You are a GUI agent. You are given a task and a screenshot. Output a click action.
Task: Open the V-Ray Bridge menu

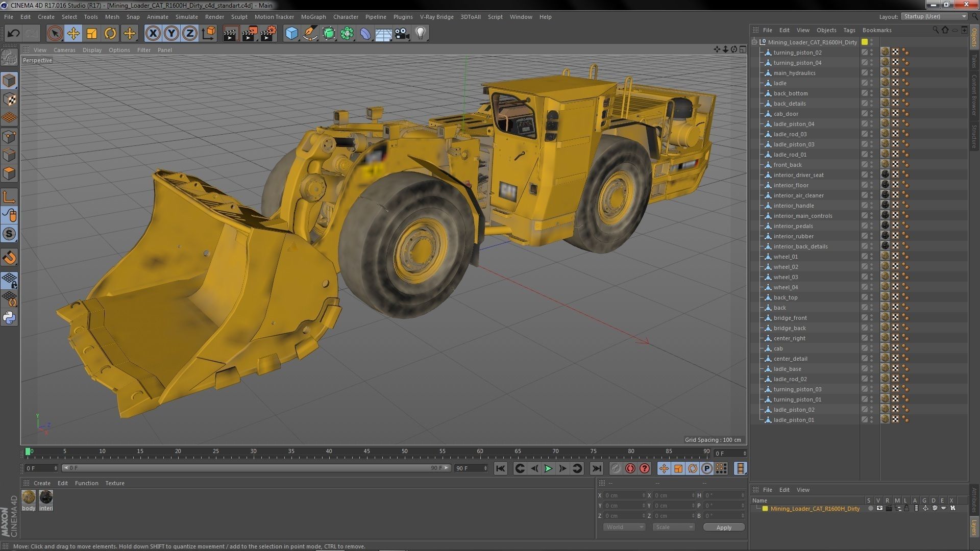tap(436, 17)
